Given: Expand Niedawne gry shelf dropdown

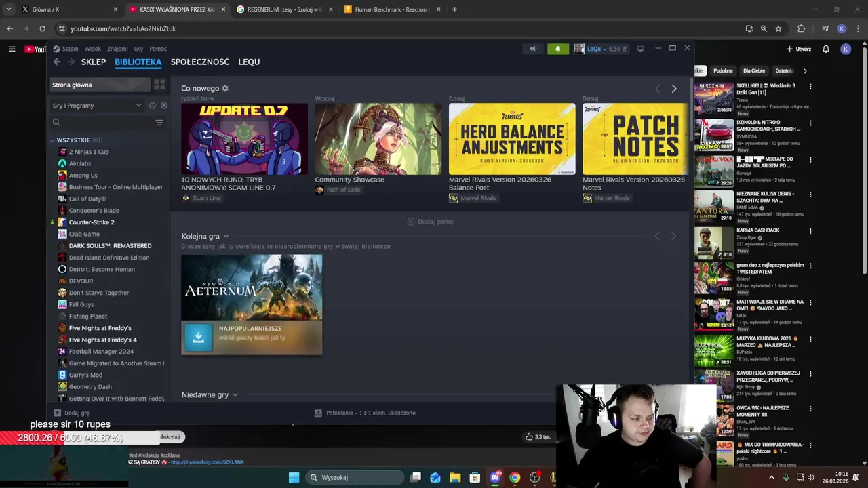Looking at the screenshot, I should point(235,395).
